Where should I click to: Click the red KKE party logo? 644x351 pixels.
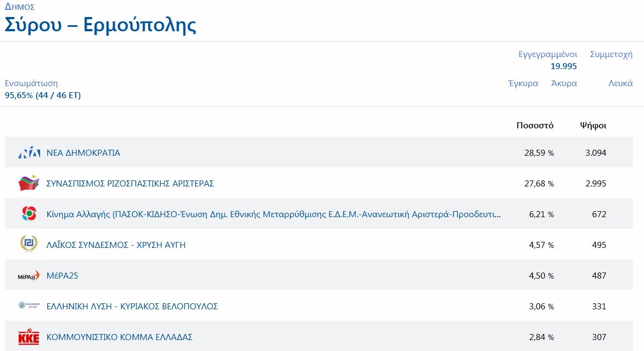pyautogui.click(x=29, y=337)
